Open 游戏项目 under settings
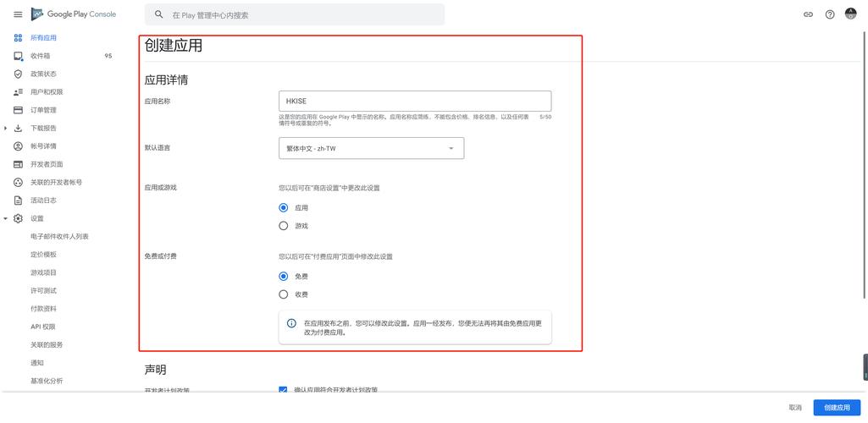 43,272
